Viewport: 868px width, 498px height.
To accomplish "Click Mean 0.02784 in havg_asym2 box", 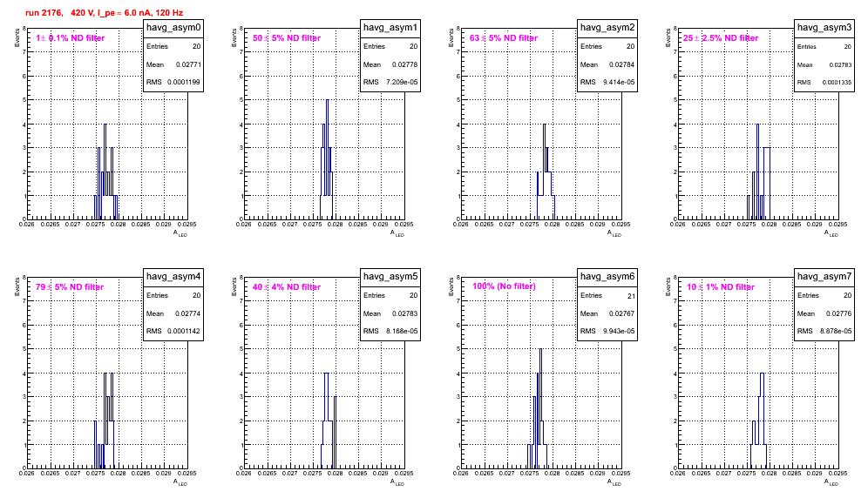I will pos(607,64).
